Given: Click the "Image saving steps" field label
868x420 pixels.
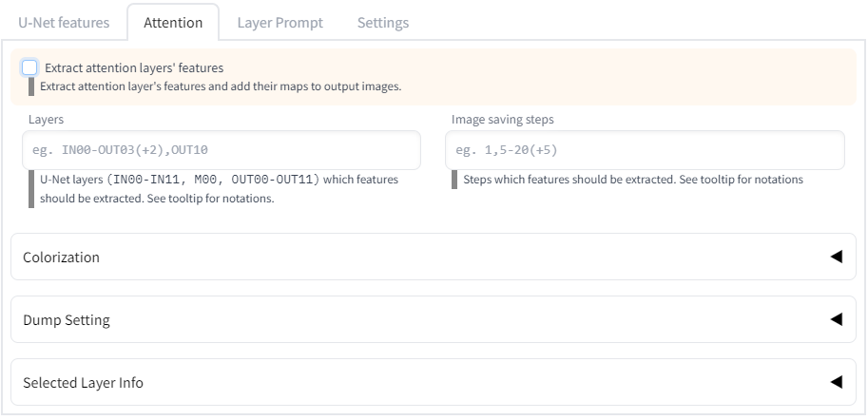Looking at the screenshot, I should point(503,120).
